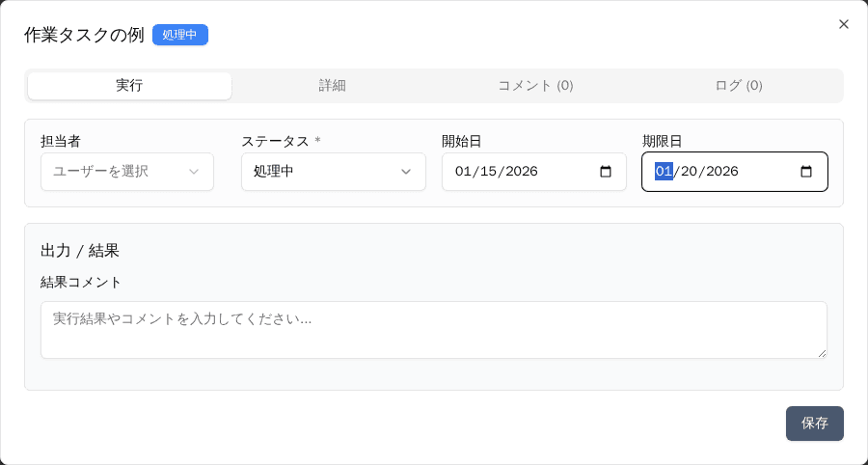Screen dimensions: 868x465
Task: Click the 結果コメント label
Action: [81, 283]
